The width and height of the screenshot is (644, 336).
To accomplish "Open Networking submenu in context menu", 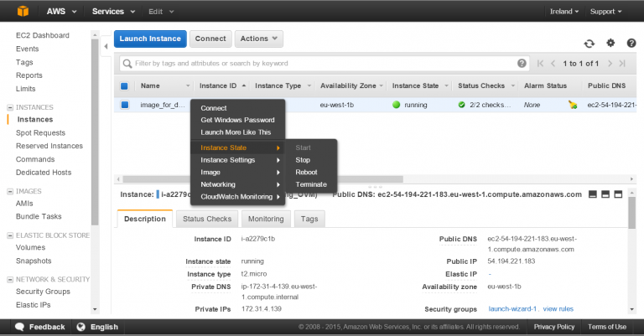I will click(x=237, y=184).
